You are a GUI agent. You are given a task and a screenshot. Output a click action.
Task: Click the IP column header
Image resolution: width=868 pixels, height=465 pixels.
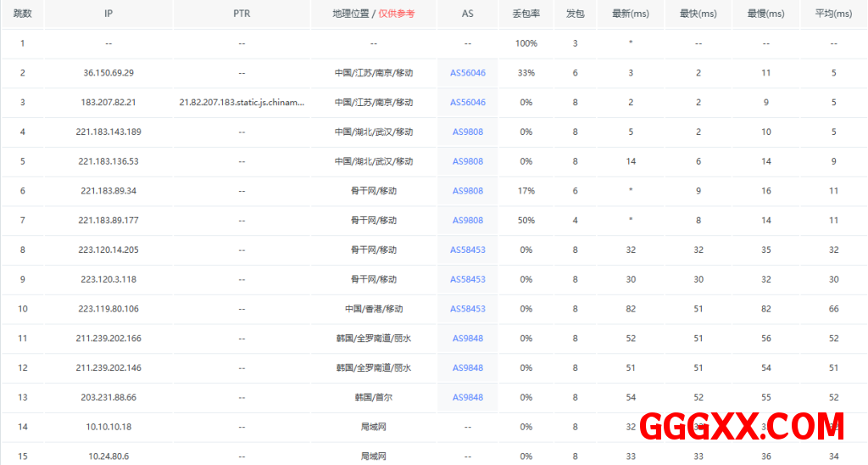(x=108, y=14)
